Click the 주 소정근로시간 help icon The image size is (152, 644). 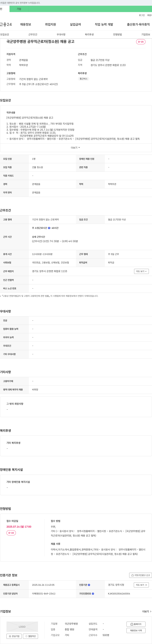pyautogui.click(x=49, y=228)
